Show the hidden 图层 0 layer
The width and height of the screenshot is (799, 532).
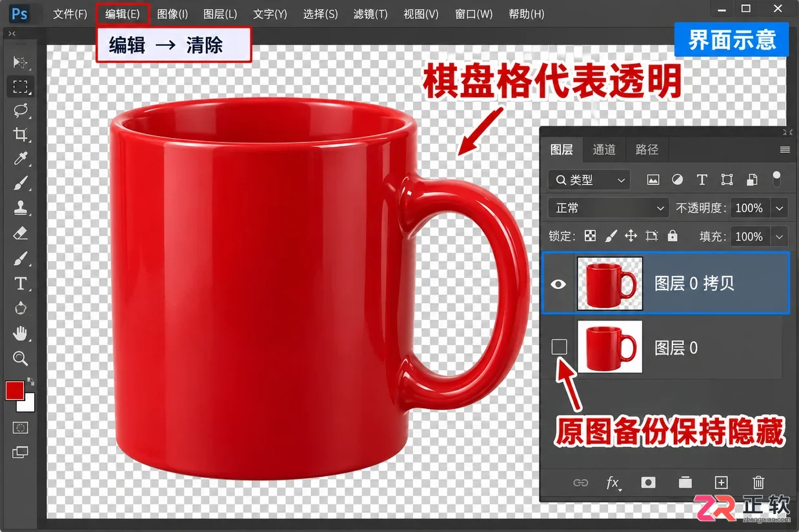[x=559, y=347]
